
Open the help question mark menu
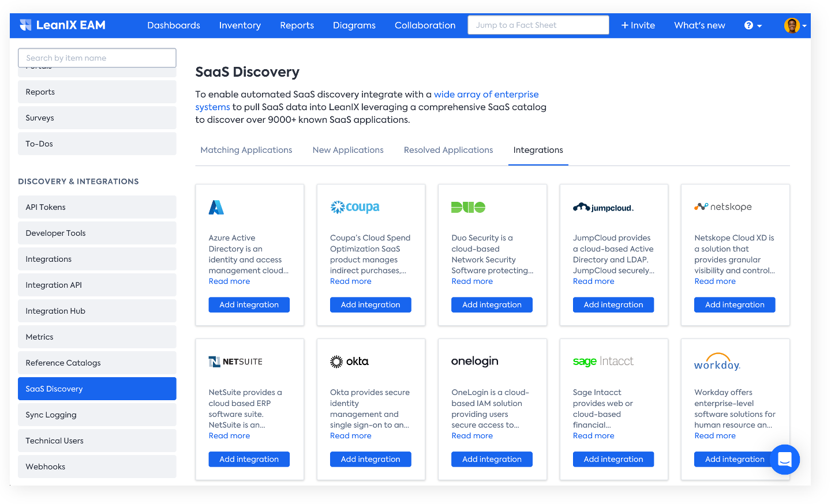tap(753, 25)
